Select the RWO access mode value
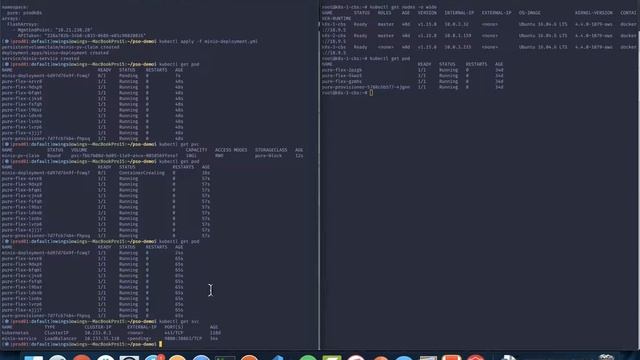 click(x=219, y=156)
